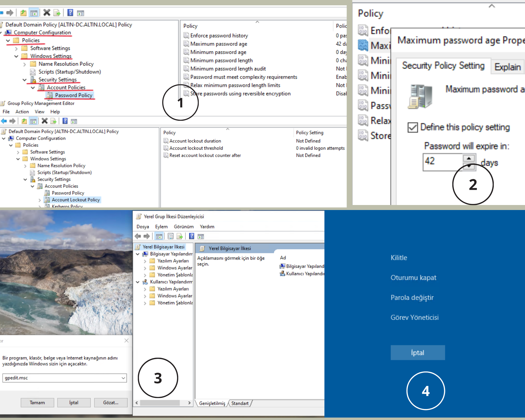The image size is (525, 420).
Task: Click the blue Help icon in Yerel Grup İlkesi toolbar
Action: (192, 236)
